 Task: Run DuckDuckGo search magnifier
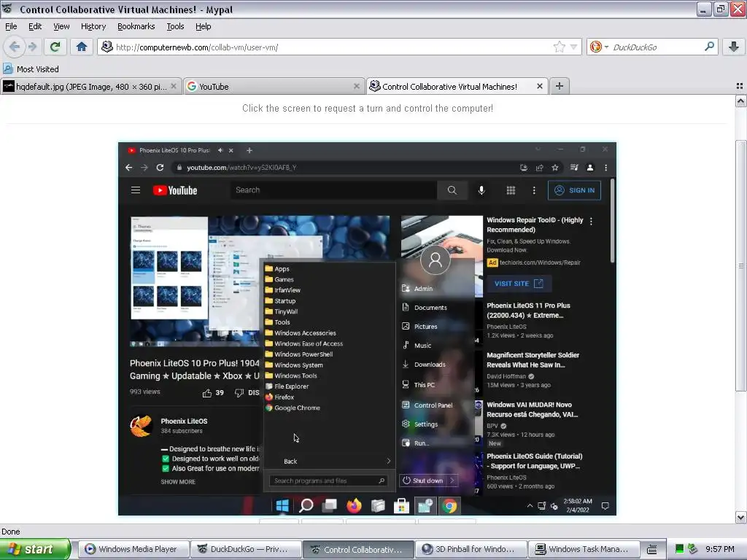[x=709, y=47]
